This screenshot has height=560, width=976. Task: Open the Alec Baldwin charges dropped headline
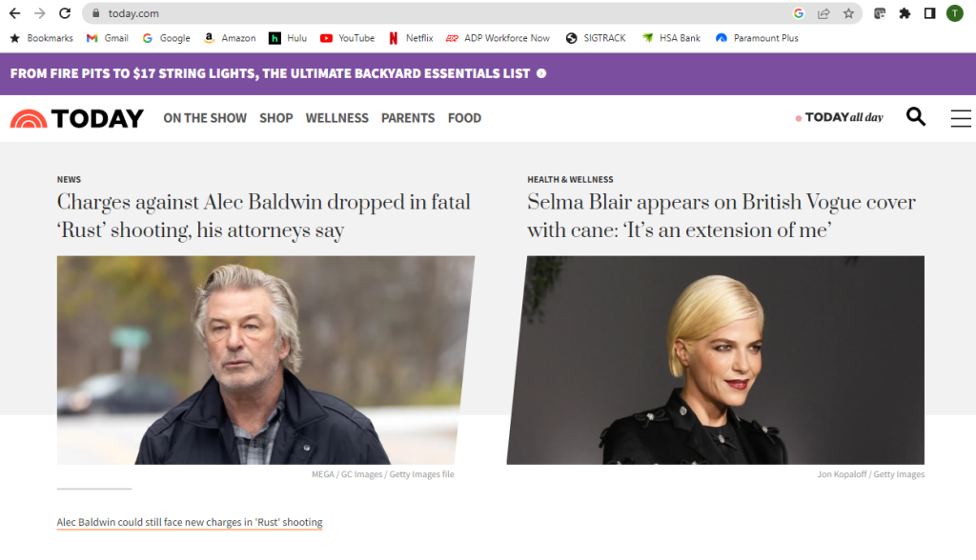(x=263, y=216)
